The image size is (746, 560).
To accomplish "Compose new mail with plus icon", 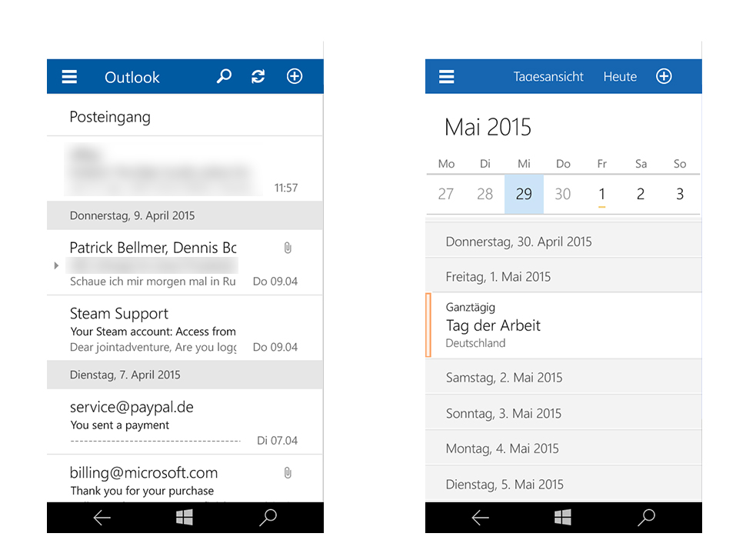I will pyautogui.click(x=295, y=76).
